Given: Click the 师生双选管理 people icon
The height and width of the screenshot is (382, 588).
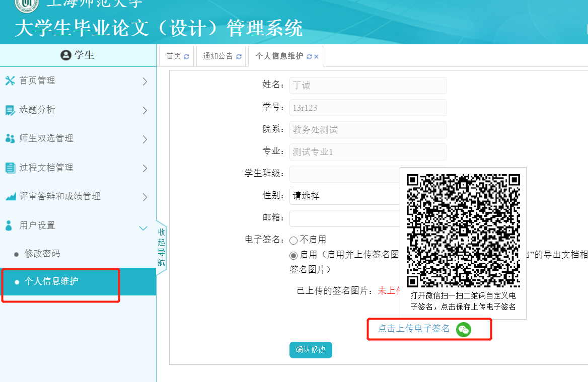Looking at the screenshot, I should 10,138.
